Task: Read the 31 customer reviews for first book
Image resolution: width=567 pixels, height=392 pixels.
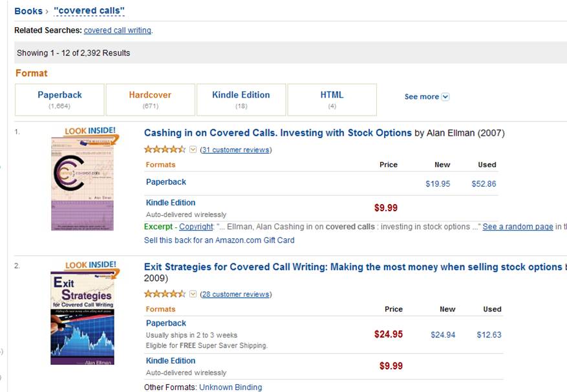Action: click(x=237, y=149)
